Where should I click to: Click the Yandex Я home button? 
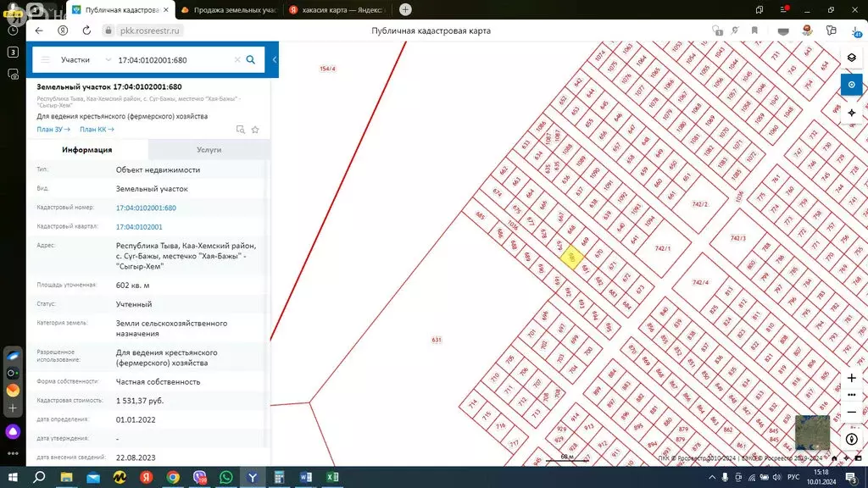[63, 30]
